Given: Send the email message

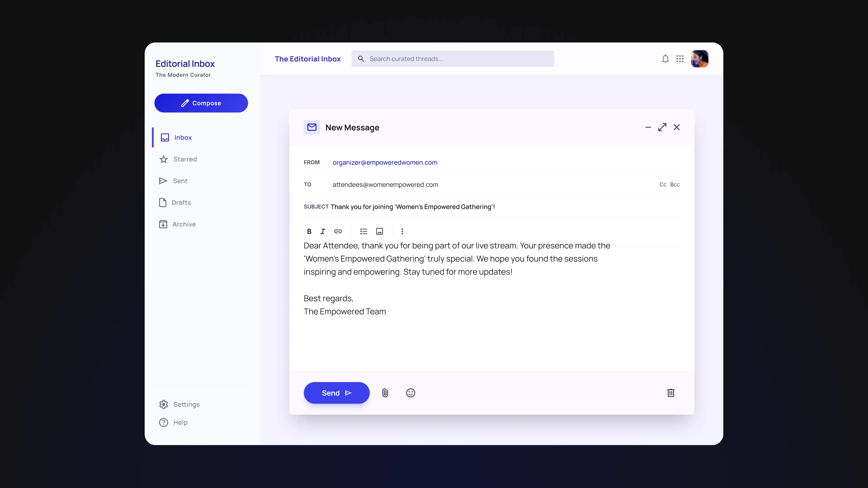Looking at the screenshot, I should (336, 393).
